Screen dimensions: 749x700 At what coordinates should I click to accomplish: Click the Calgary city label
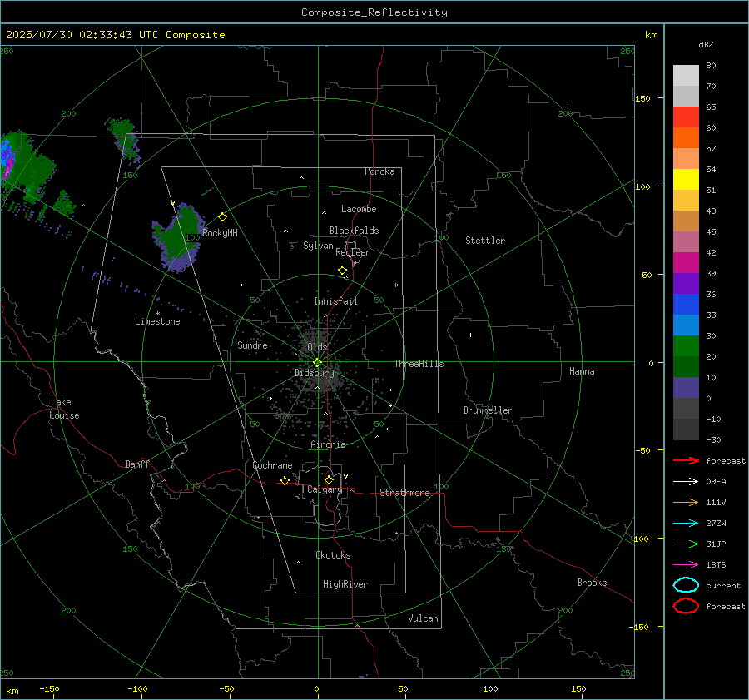click(325, 489)
